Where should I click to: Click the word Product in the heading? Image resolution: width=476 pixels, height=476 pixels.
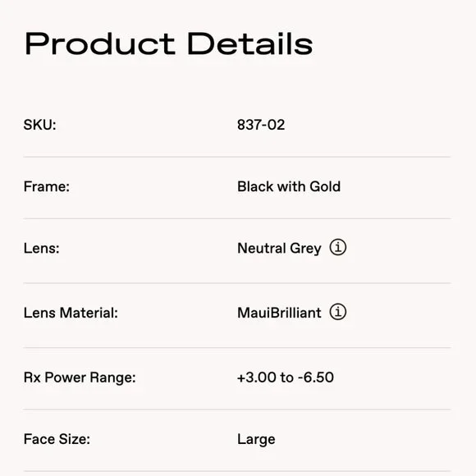(x=100, y=43)
